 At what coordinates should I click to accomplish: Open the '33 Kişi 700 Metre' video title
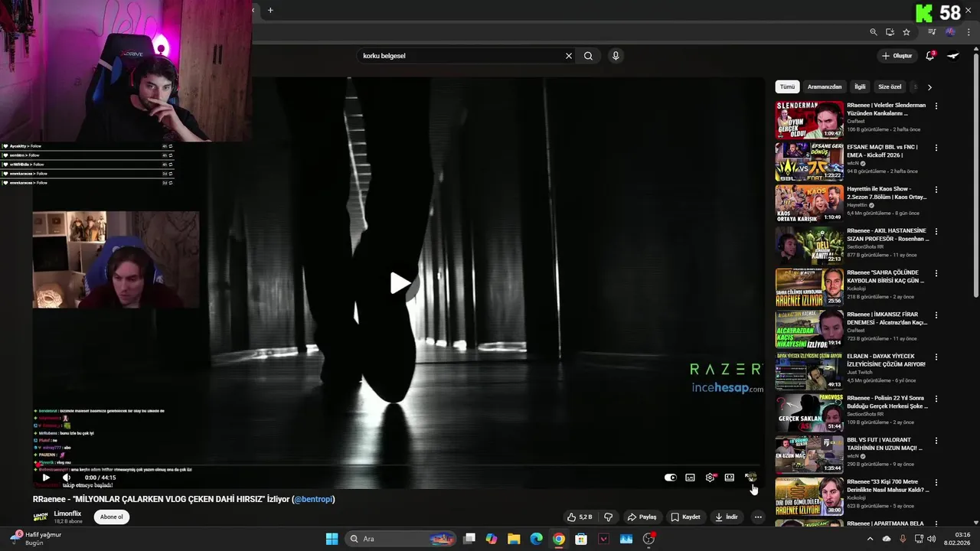tap(887, 486)
